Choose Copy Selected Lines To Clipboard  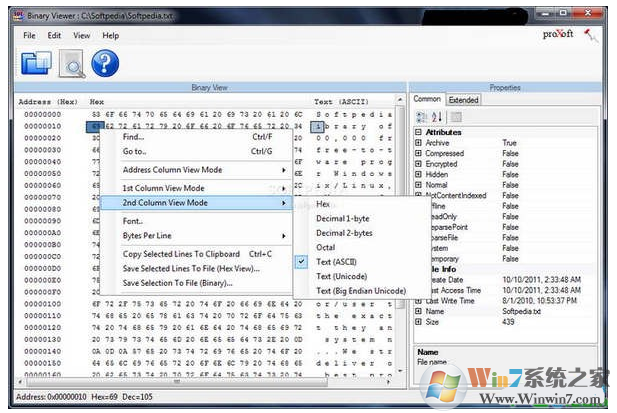coord(197,254)
